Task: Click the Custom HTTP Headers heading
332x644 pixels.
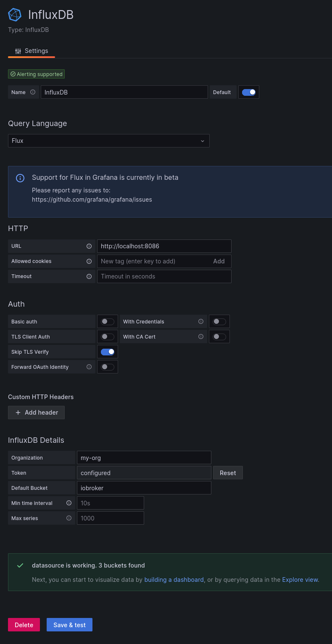Action: pyautogui.click(x=41, y=397)
